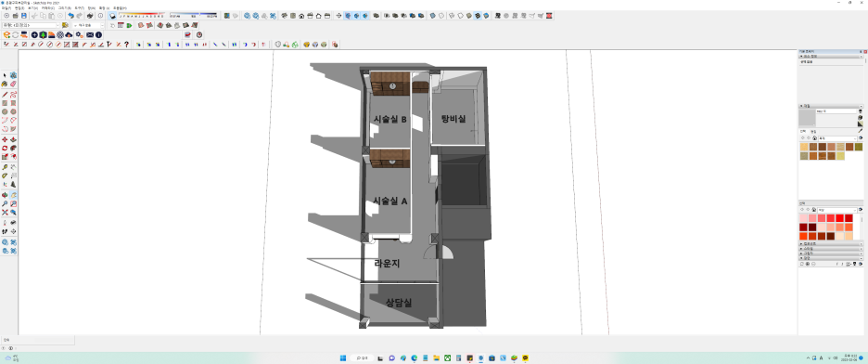Pick the light pink first color swatch

click(x=803, y=218)
